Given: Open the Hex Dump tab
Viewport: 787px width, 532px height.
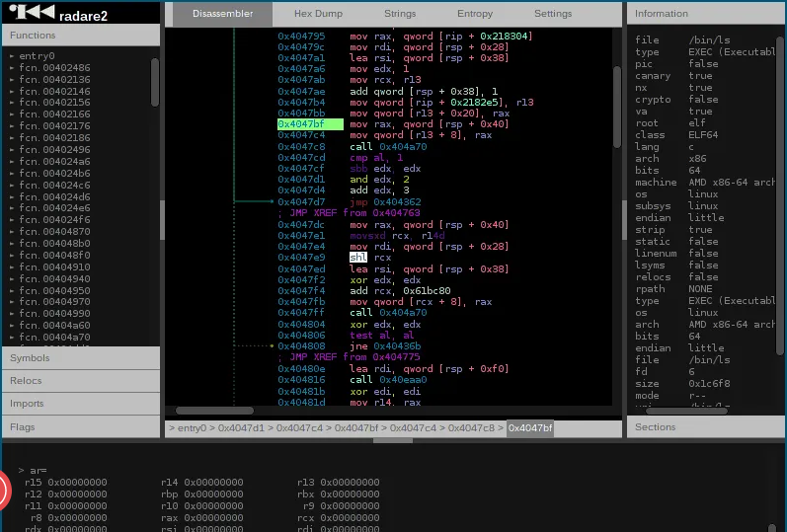Looking at the screenshot, I should point(318,14).
